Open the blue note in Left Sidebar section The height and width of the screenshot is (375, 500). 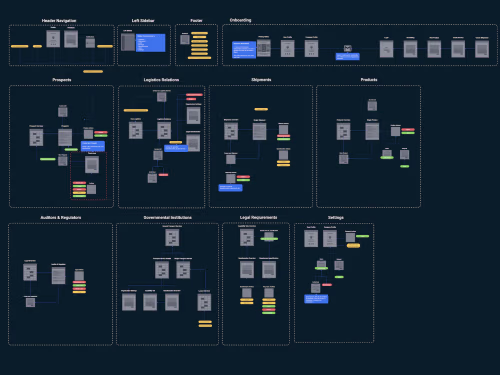point(150,43)
